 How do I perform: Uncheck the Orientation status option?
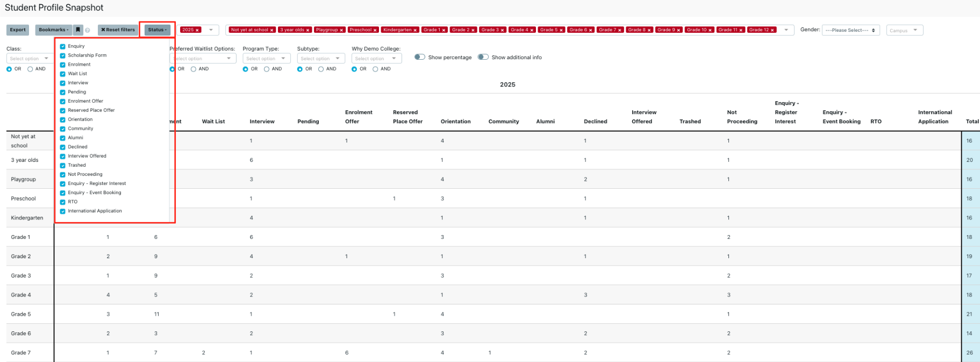coord(63,119)
